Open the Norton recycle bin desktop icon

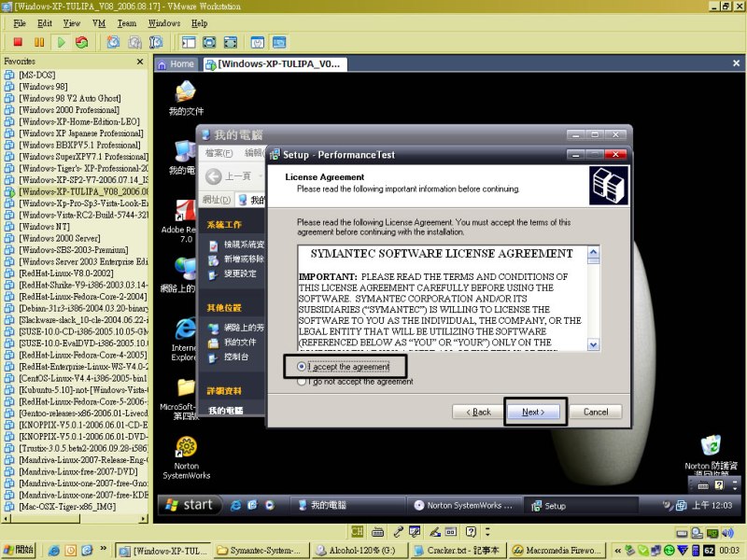coord(711,455)
